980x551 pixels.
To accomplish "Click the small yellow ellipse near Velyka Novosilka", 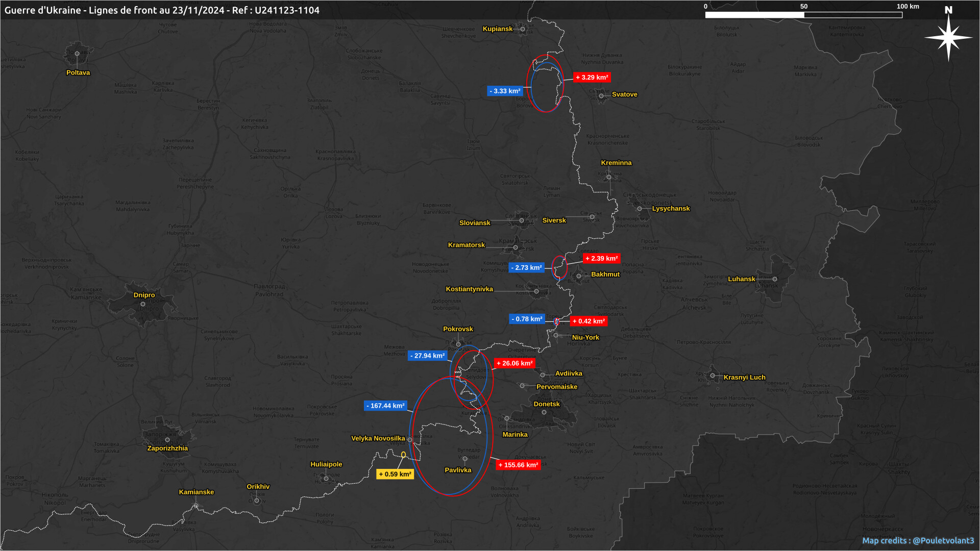I will (x=403, y=455).
